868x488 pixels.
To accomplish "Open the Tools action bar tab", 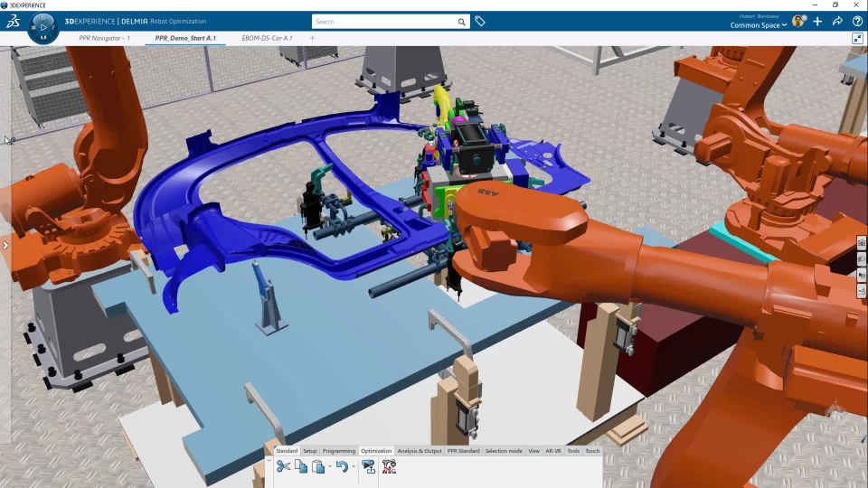I will [573, 451].
